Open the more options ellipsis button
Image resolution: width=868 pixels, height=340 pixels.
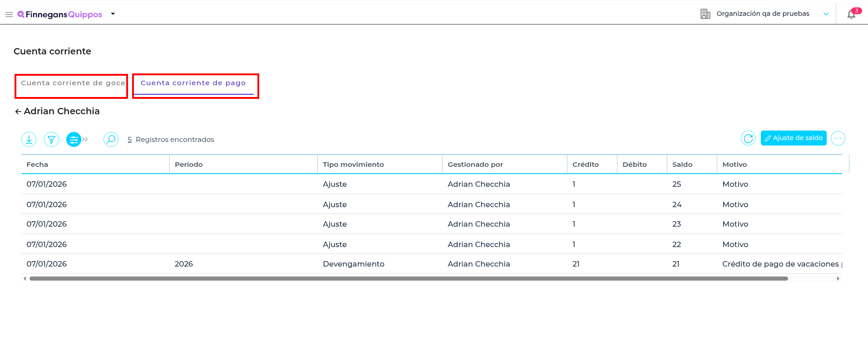tap(838, 138)
